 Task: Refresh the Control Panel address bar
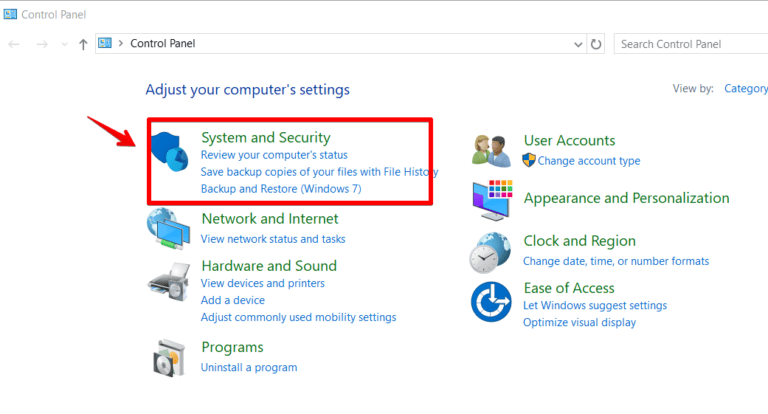597,44
